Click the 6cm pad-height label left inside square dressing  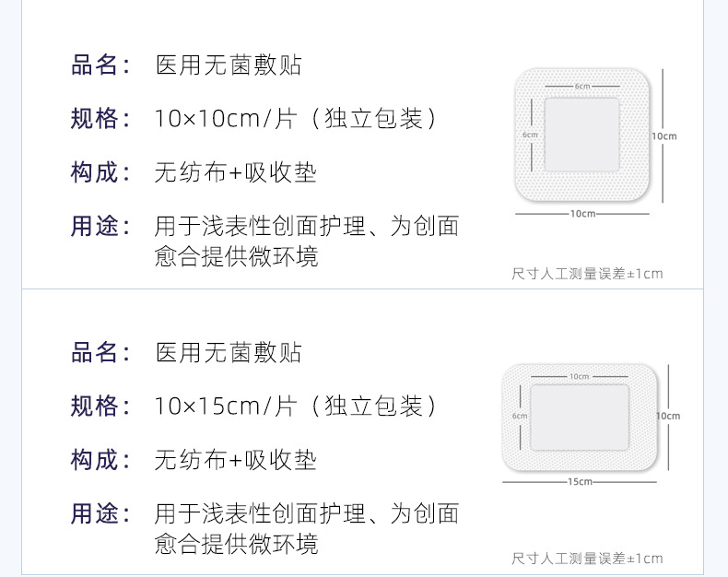pos(529,135)
